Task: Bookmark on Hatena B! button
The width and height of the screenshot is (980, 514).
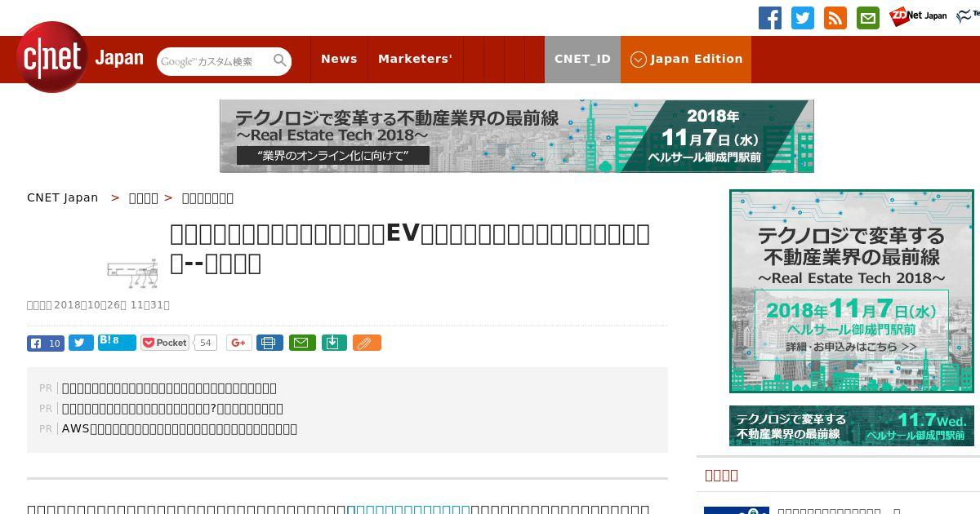Action: [117, 342]
